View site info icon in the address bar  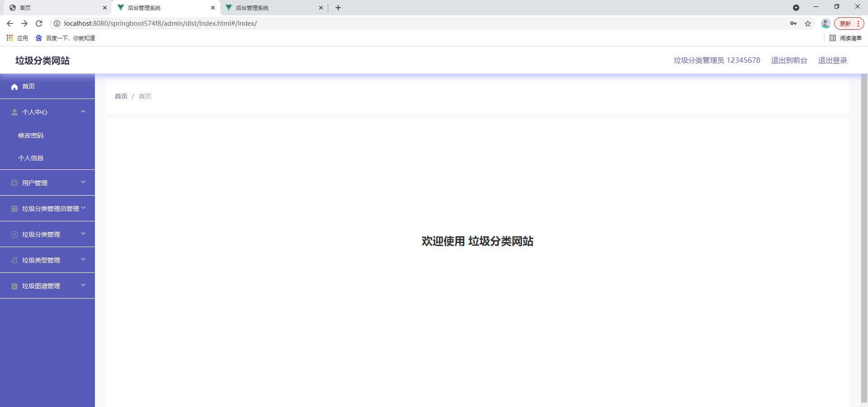pos(57,23)
